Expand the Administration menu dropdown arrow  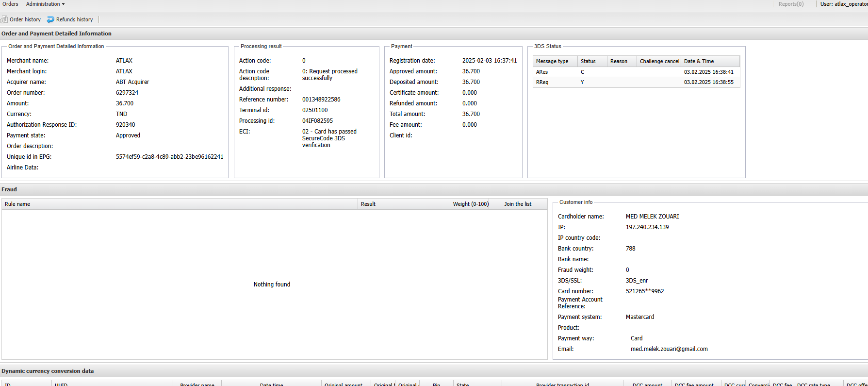[x=63, y=4]
